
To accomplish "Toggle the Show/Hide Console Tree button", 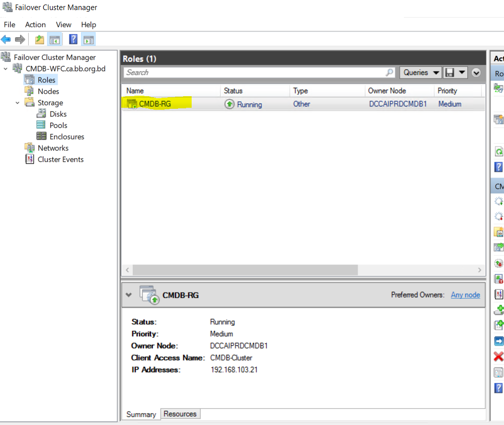I will tap(54, 40).
